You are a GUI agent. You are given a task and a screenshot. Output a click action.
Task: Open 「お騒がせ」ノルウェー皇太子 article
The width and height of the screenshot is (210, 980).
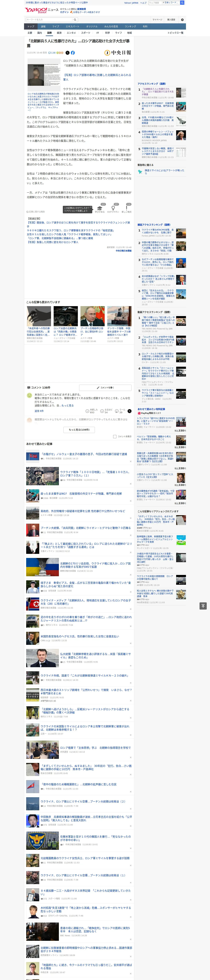84,454
